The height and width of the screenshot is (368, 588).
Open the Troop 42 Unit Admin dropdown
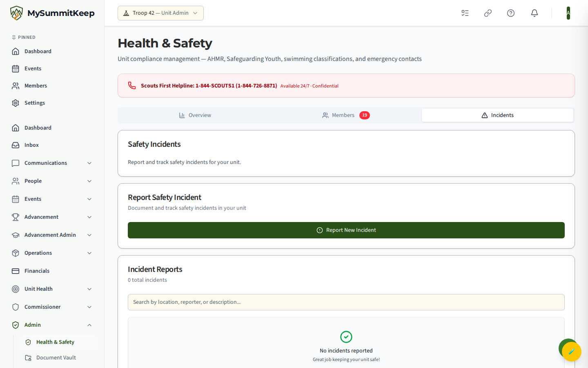[x=160, y=13]
